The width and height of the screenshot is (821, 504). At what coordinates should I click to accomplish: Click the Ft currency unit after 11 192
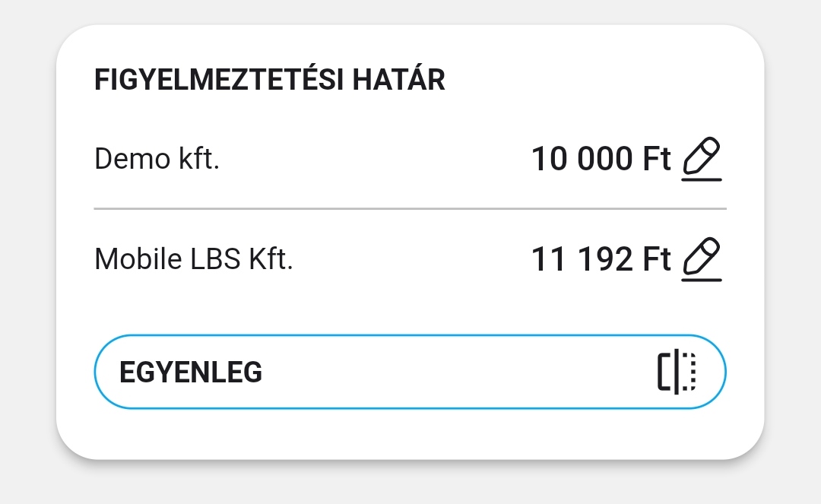(657, 260)
